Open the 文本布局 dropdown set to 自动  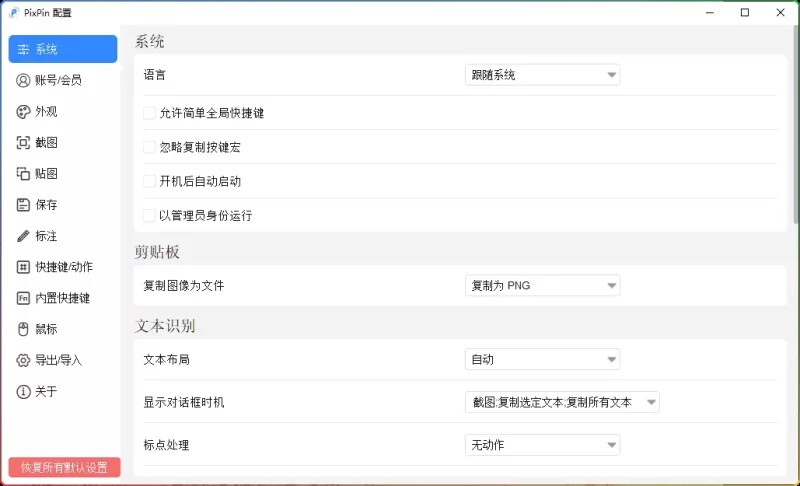coord(542,360)
